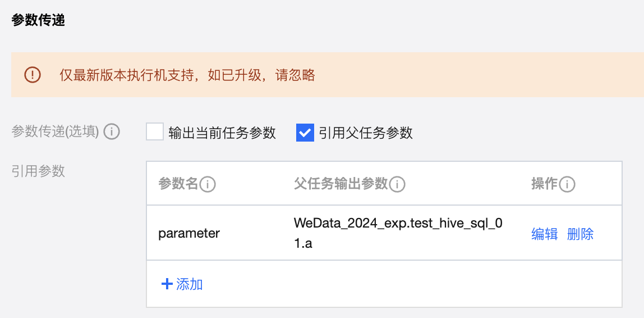The image size is (644, 318).
Task: Click the 仅最新版本执行机支持 notice text
Action: [187, 75]
